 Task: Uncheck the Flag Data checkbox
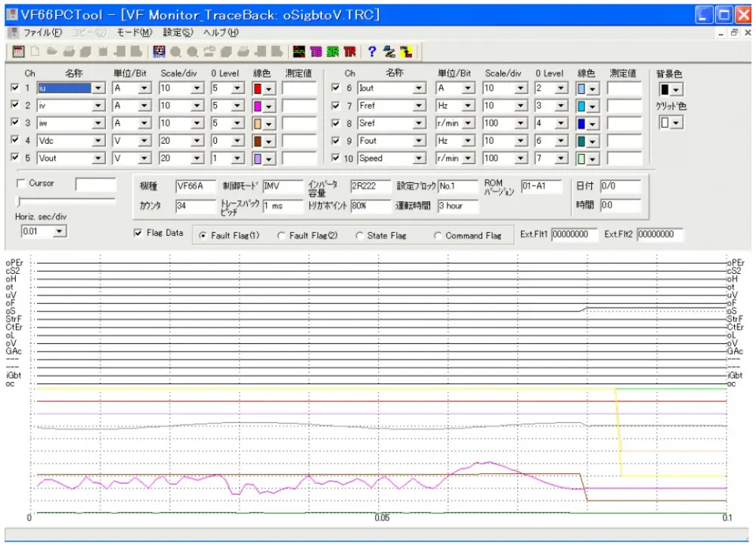[137, 234]
